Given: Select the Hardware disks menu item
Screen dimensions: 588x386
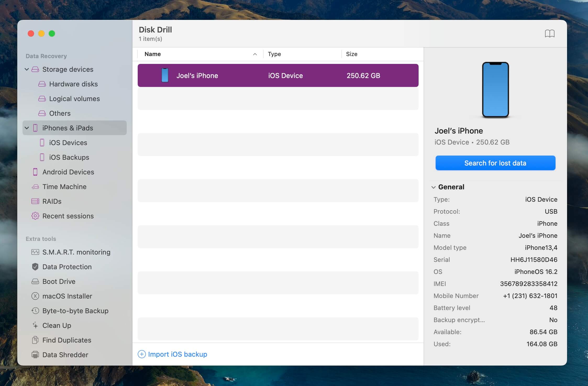Looking at the screenshot, I should (x=73, y=84).
